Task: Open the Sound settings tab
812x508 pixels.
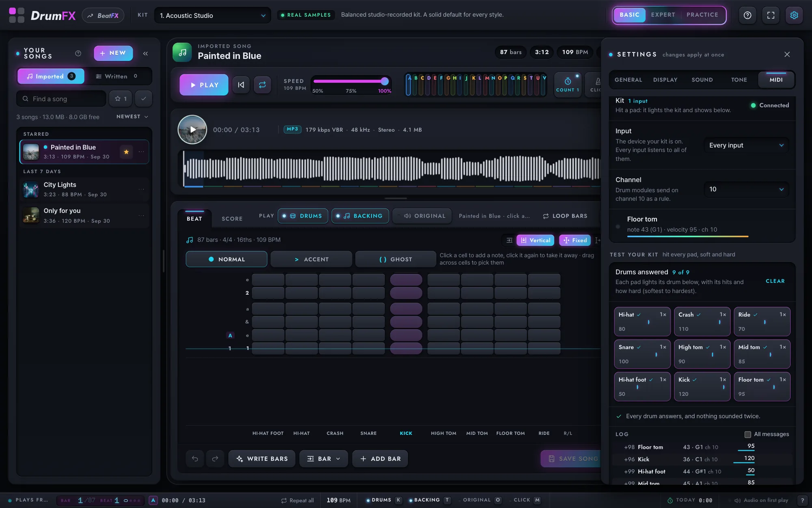Action: 702,80
